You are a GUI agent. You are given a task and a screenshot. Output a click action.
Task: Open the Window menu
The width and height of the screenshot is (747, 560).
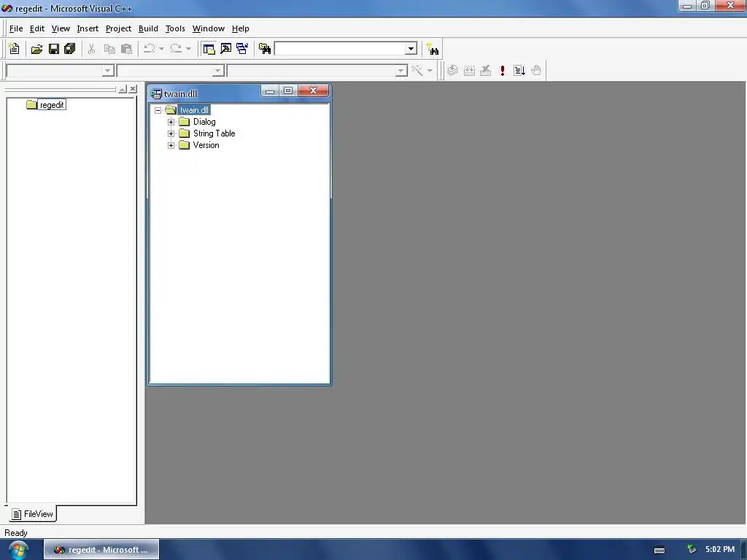208,28
